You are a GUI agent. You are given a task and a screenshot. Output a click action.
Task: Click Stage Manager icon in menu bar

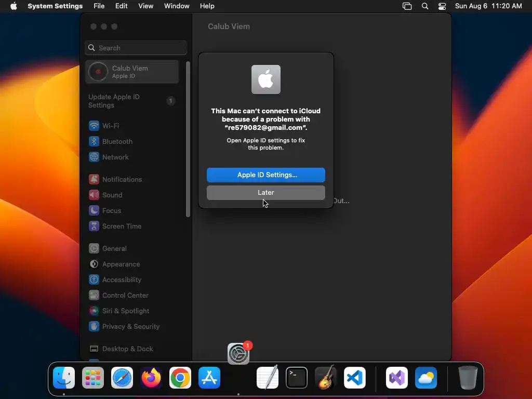(407, 6)
